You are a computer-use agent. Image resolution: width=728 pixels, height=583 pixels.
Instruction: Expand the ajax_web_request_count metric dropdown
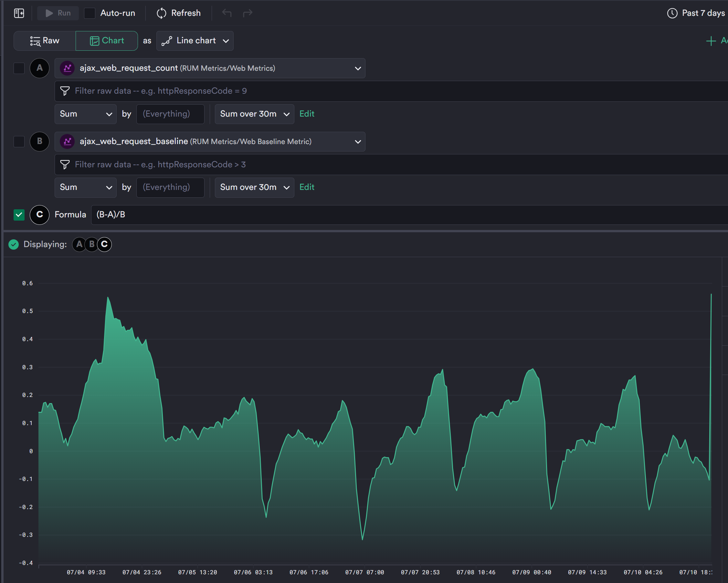pyautogui.click(x=358, y=68)
